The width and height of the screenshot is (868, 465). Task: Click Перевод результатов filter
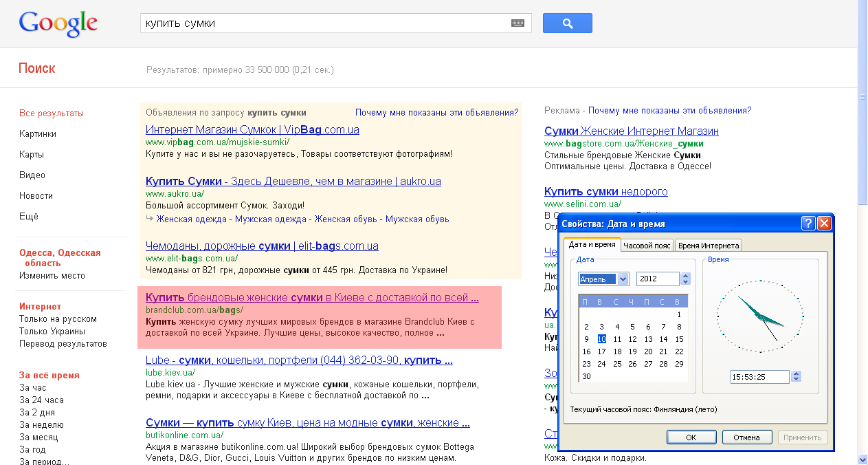(63, 344)
